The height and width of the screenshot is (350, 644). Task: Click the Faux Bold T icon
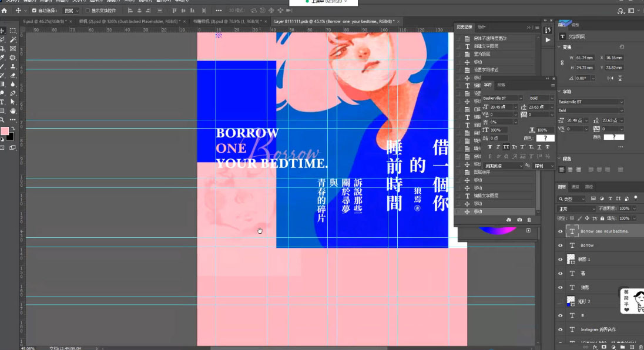[x=489, y=147]
